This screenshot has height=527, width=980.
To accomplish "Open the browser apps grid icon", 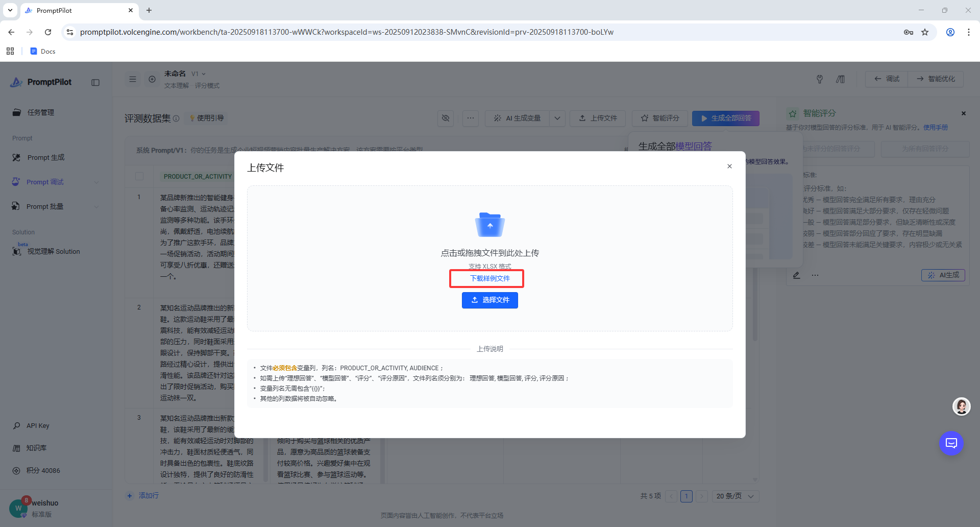I will pyautogui.click(x=10, y=51).
